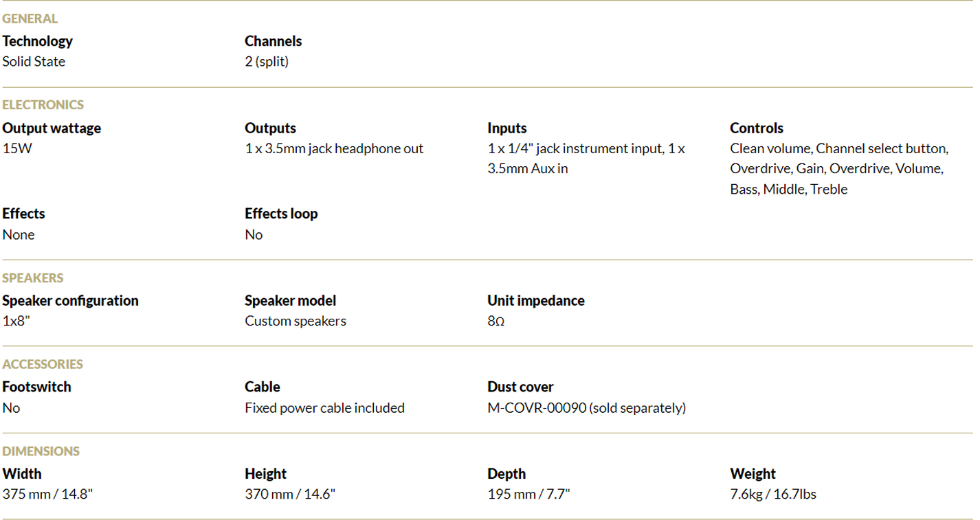Click the DIMENSIONS section heading
The height and width of the screenshot is (520, 980).
pos(41,451)
